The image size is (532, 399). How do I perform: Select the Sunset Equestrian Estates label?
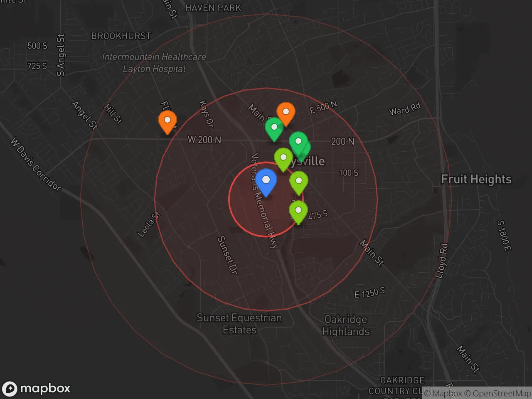point(239,324)
